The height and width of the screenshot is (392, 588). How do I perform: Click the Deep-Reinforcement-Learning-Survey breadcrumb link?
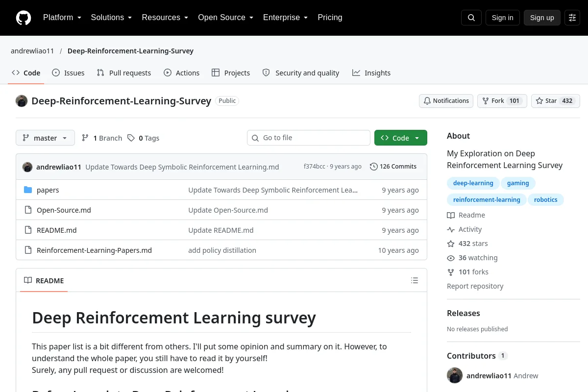coord(130,51)
